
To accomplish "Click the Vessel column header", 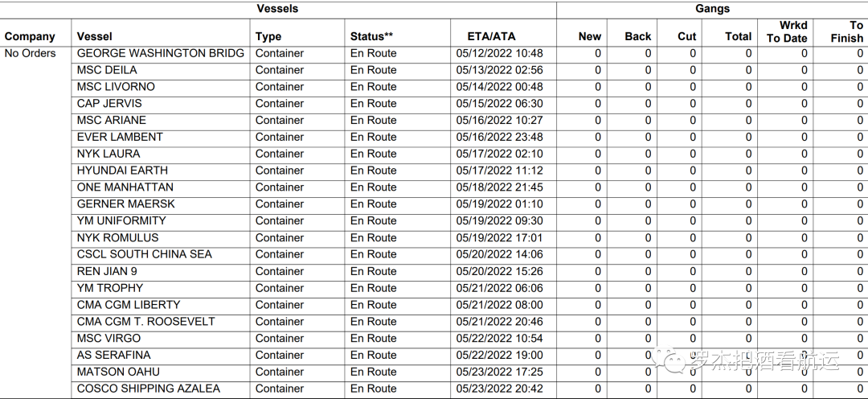I will point(95,36).
